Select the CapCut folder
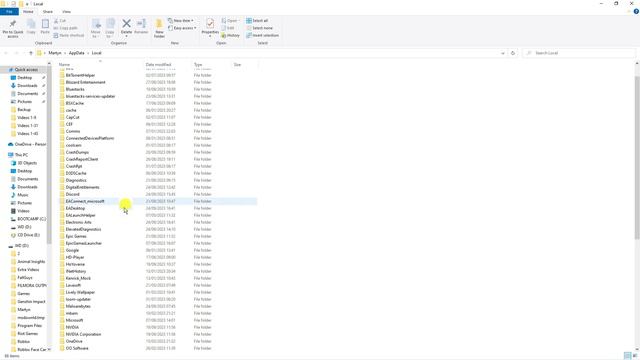Viewport: 640px width, 360px height. point(72,117)
